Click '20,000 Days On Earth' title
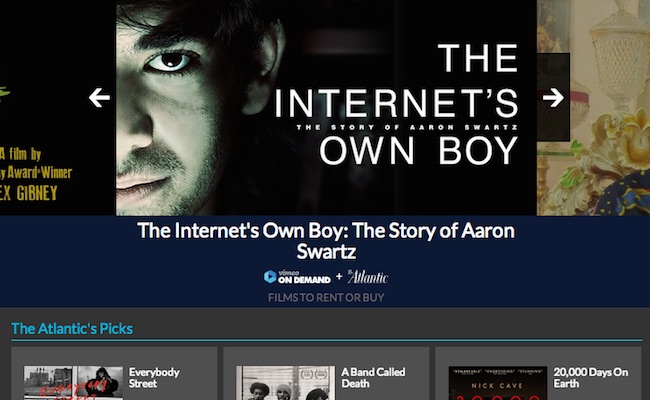The height and width of the screenshot is (400, 650). pyautogui.click(x=591, y=378)
